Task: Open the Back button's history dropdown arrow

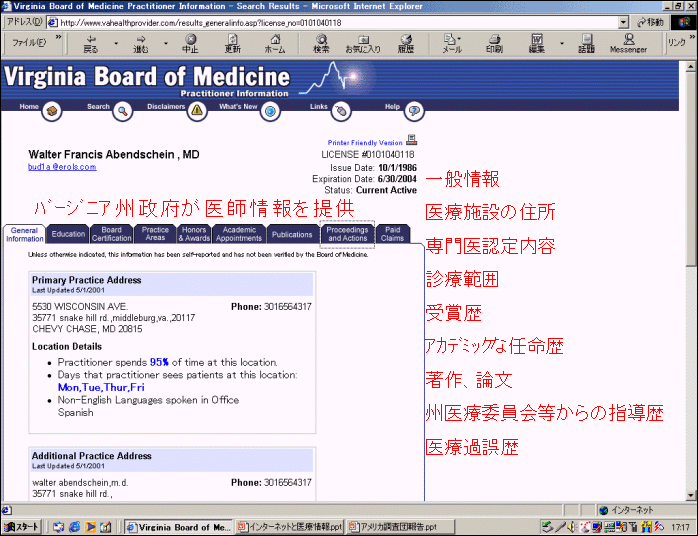Action: (114, 43)
